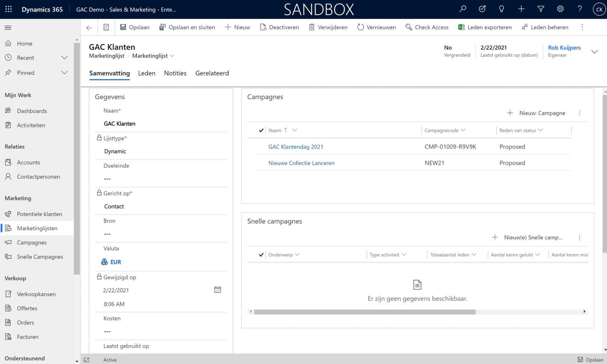Open the Naam column sort dropdown
Image resolution: width=607 pixels, height=364 pixels.
click(x=295, y=130)
